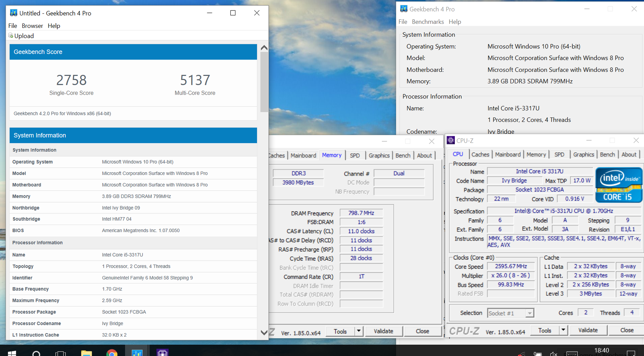The height and width of the screenshot is (356, 644).
Task: Open the File menu in the Untitled Geekbench window
Action: [x=13, y=26]
